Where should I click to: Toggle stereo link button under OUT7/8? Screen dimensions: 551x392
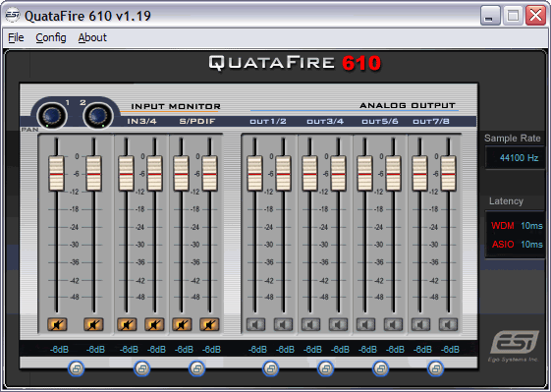(x=435, y=368)
